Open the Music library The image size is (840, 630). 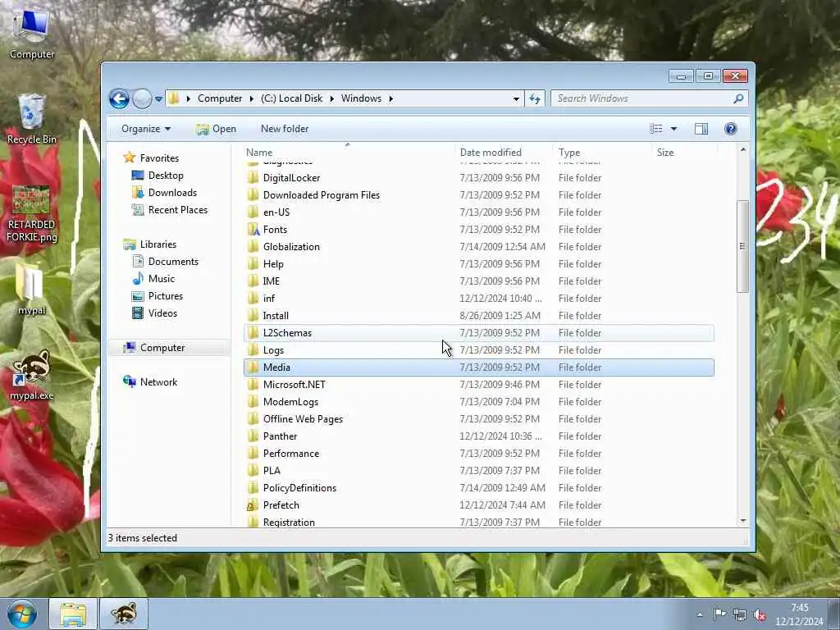click(162, 279)
